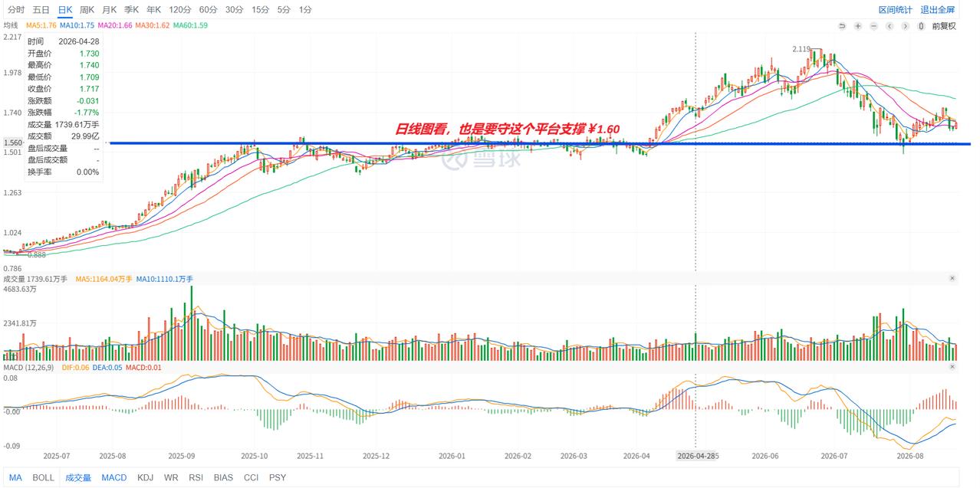The image size is (980, 488).
Task: Shift chart left with the left arrow
Action: [x=890, y=26]
